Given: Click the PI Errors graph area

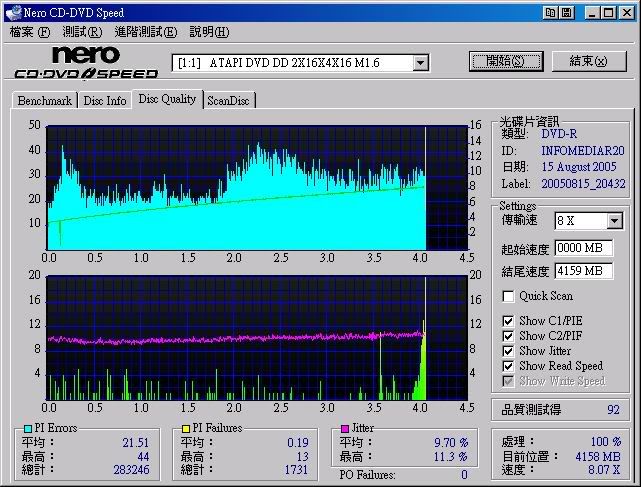Looking at the screenshot, I should point(257,188).
